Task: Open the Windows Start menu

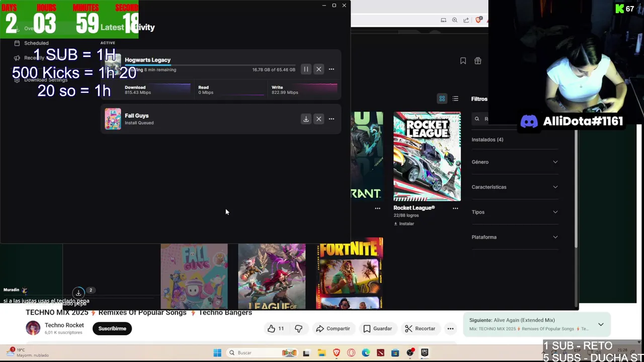Action: (x=217, y=353)
